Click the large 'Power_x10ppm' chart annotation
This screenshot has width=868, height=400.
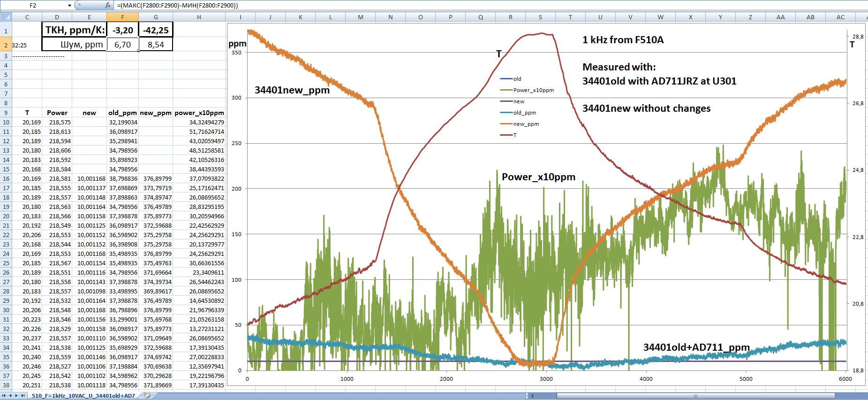[x=538, y=177]
